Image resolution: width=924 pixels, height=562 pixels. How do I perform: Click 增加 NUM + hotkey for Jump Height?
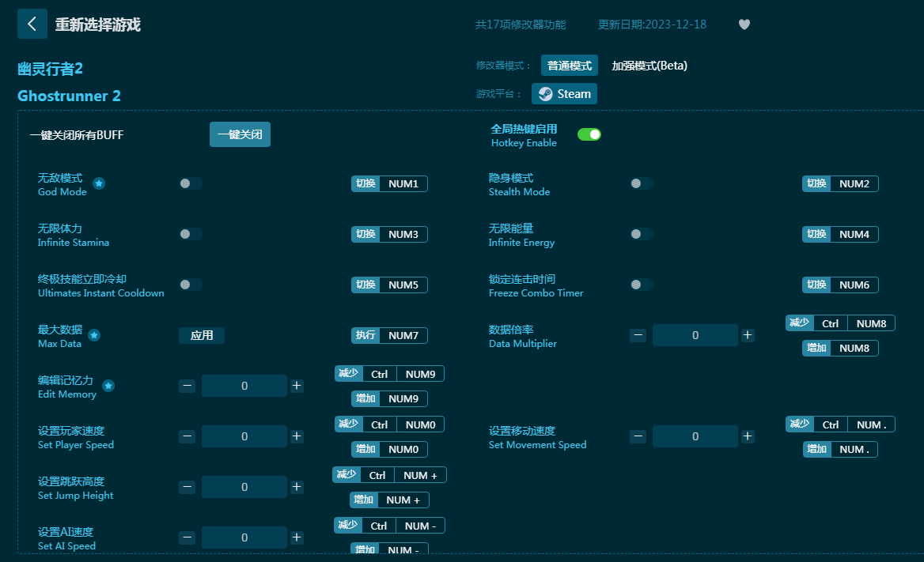pos(389,500)
